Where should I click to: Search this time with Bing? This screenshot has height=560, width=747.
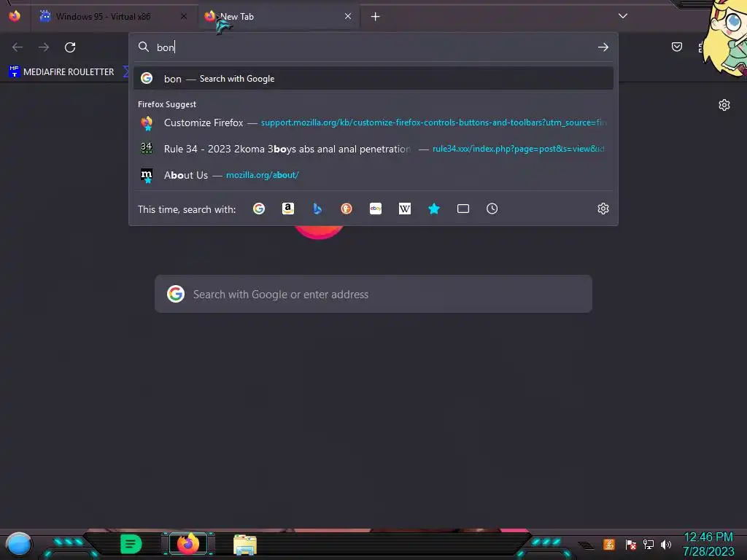(x=317, y=209)
